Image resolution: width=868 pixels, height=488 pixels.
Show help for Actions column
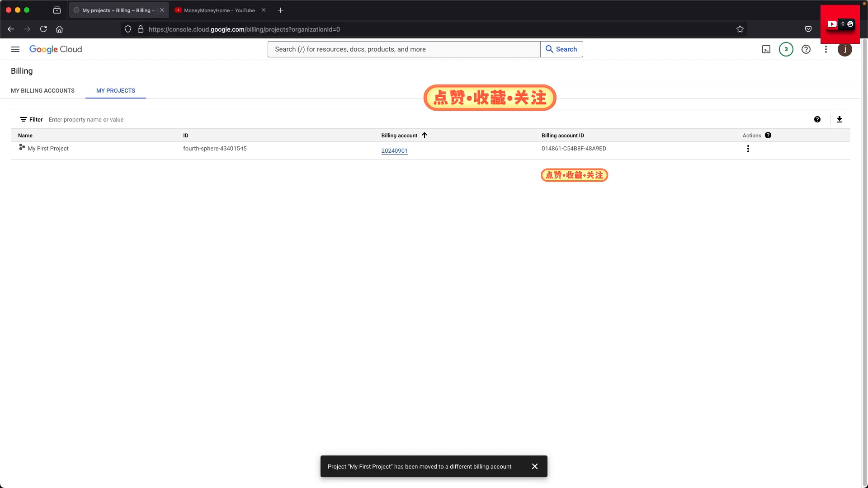[768, 135]
